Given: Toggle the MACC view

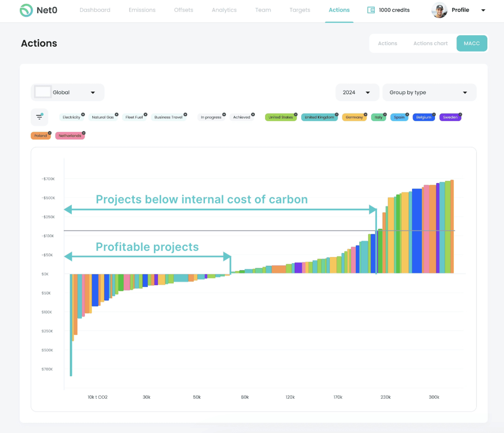Looking at the screenshot, I should click(472, 43).
